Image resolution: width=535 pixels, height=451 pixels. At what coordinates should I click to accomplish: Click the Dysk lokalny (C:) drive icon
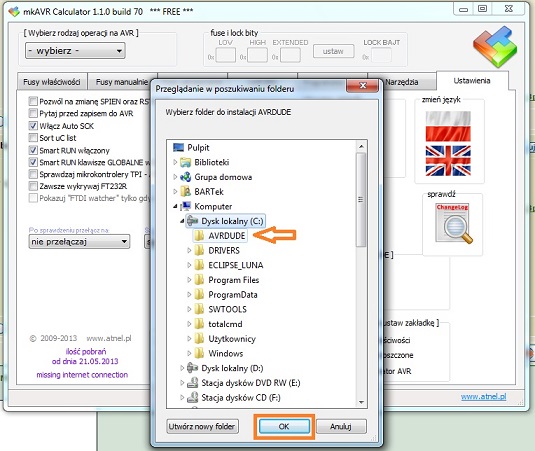[x=192, y=221]
